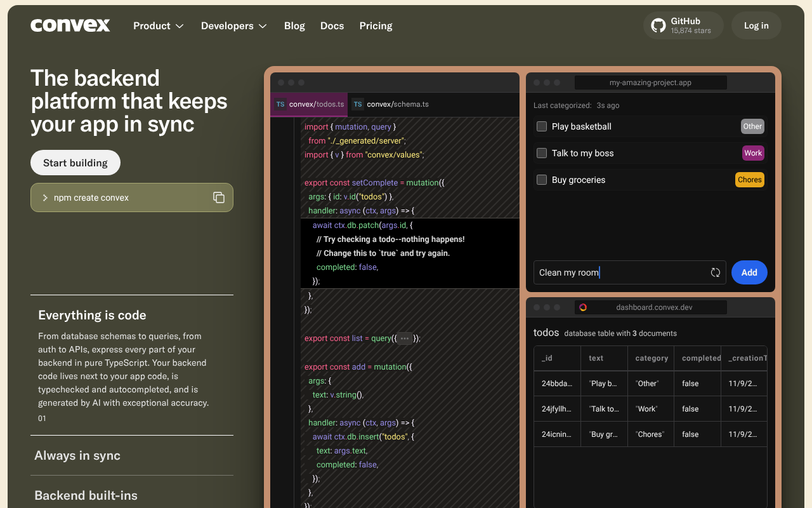812x508 pixels.
Task: Click the Convex favicon in dashboard address bar
Action: 582,307
